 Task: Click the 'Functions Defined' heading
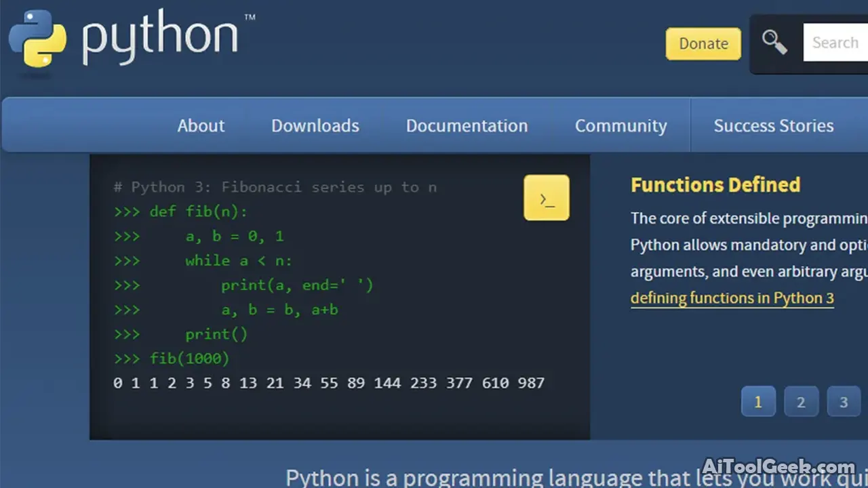pyautogui.click(x=715, y=185)
